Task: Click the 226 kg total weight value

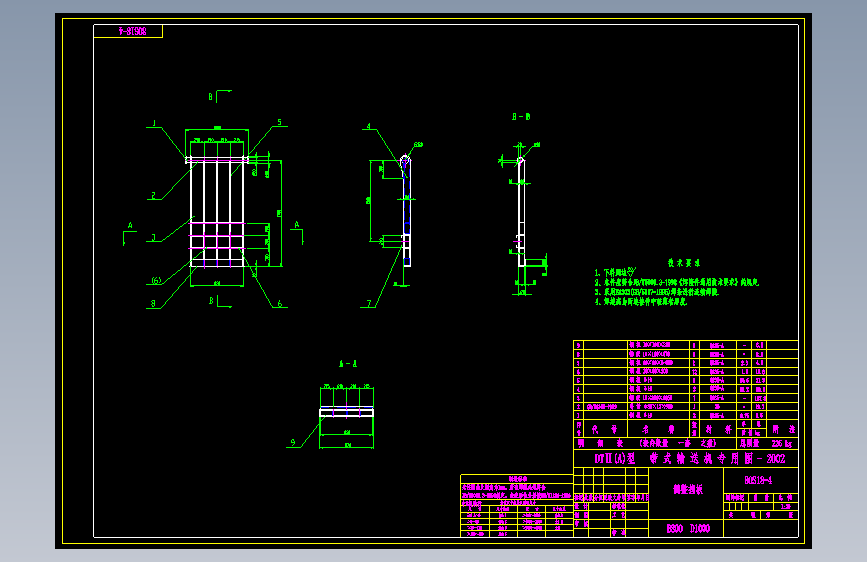Action: pos(781,444)
